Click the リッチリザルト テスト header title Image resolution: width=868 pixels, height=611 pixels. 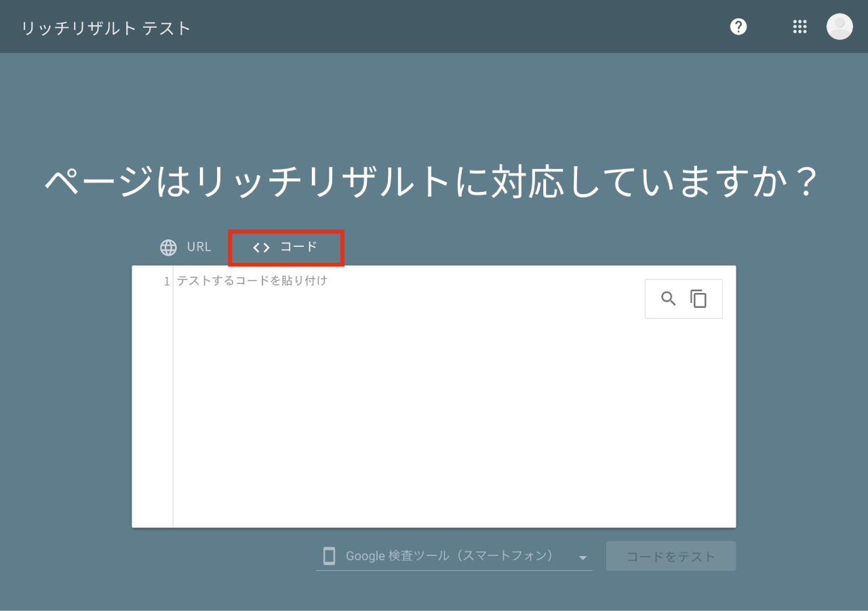[x=106, y=28]
